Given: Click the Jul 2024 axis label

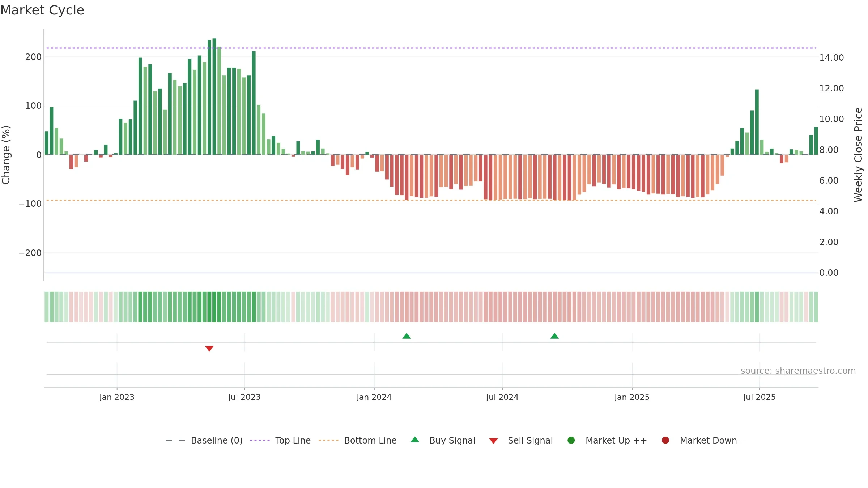Looking at the screenshot, I should click(x=502, y=397).
